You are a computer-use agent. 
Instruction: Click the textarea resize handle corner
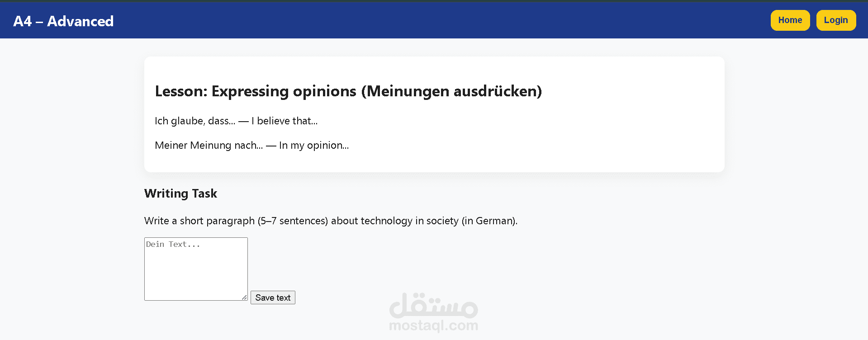point(244,297)
